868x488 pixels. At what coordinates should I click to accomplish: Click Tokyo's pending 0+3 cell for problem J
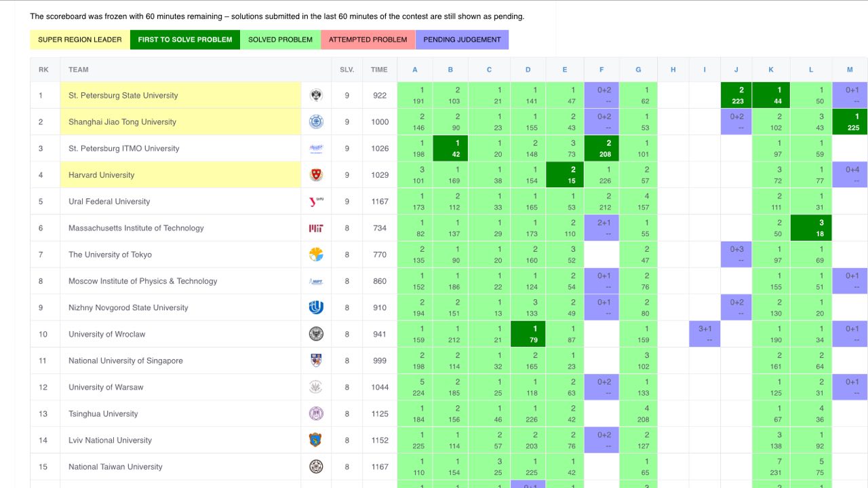click(x=737, y=255)
